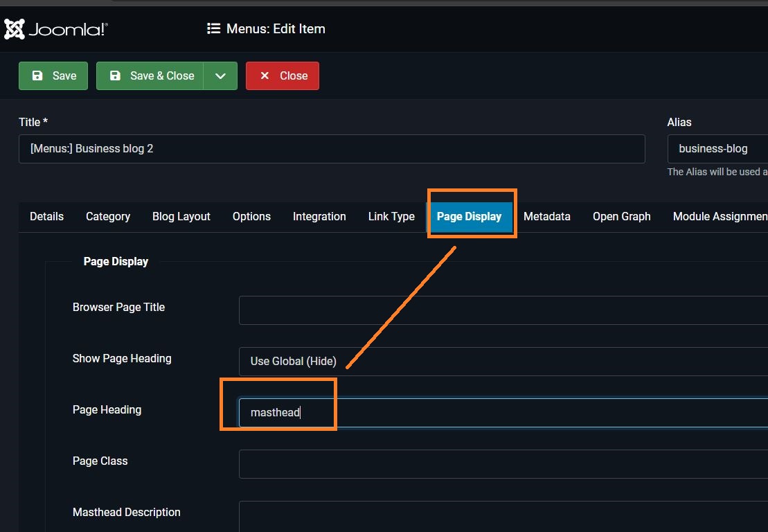Viewport: 768px width, 532px height.
Task: Switch to the Details tab
Action: 46,217
